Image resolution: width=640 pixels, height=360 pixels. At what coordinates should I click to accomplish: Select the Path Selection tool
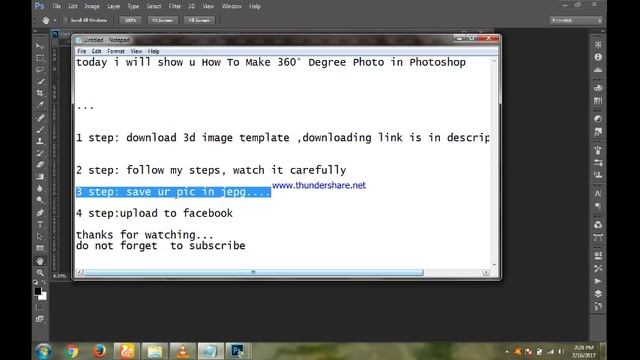pyautogui.click(x=40, y=236)
